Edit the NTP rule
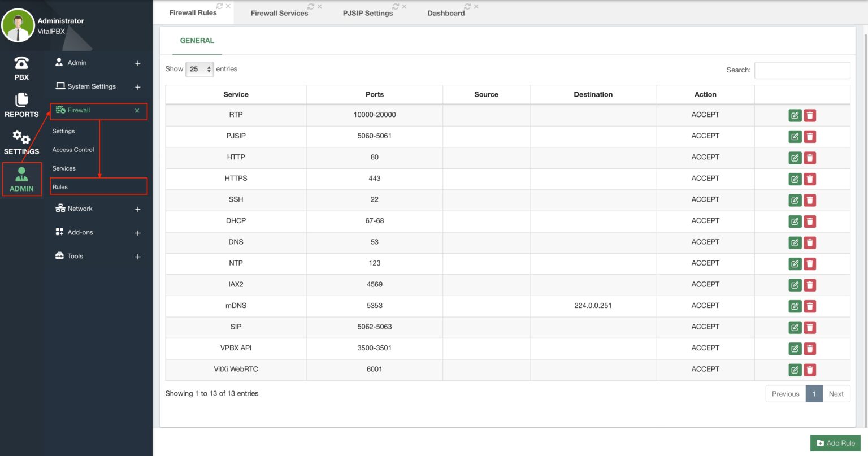Screen dimensions: 868x456 tap(795, 264)
